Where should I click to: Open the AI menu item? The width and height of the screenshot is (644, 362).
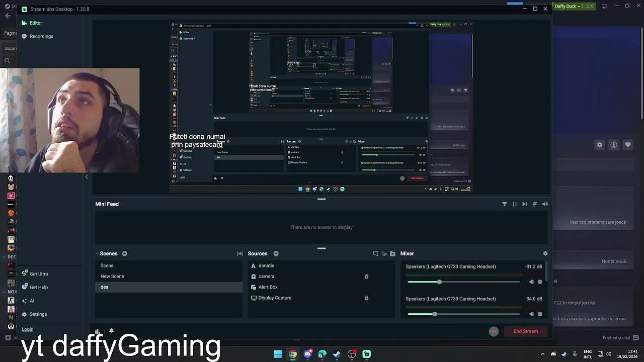(28, 301)
